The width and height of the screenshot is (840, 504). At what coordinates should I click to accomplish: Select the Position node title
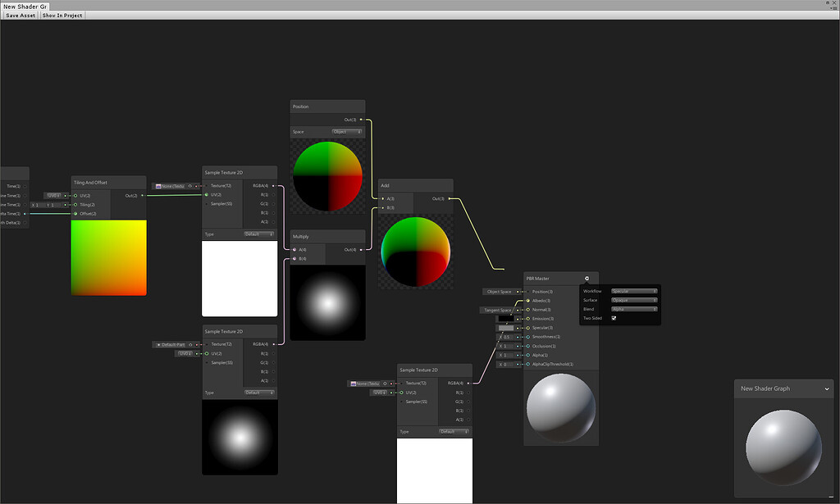300,107
